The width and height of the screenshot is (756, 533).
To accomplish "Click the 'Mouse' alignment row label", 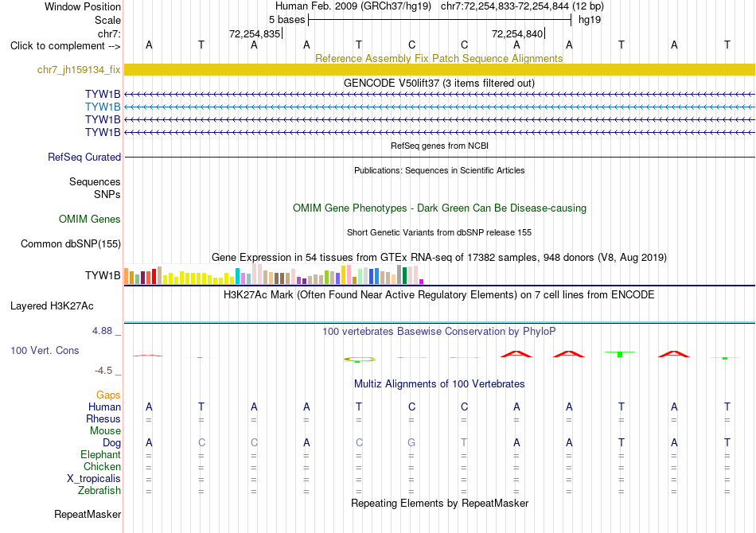I will (105, 431).
